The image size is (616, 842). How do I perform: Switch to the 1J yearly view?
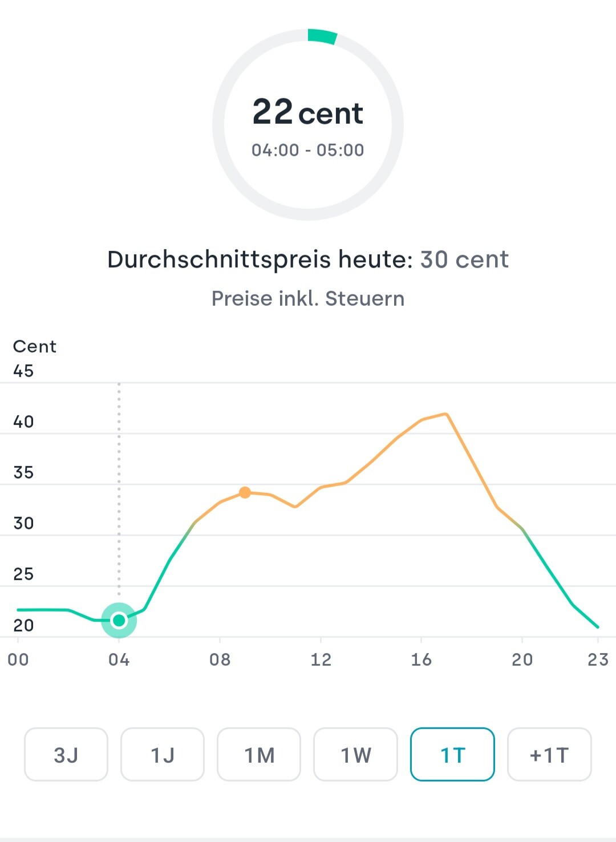point(163,755)
